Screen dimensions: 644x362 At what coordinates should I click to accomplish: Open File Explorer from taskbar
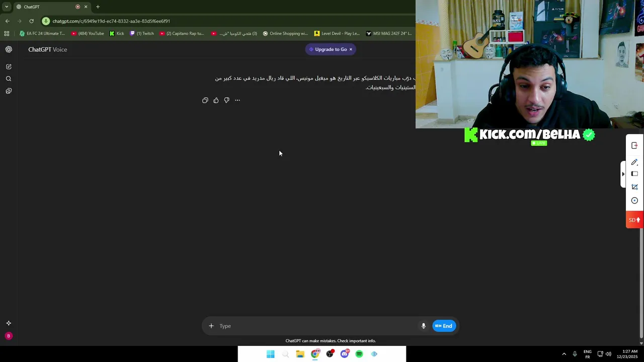tap(300, 354)
